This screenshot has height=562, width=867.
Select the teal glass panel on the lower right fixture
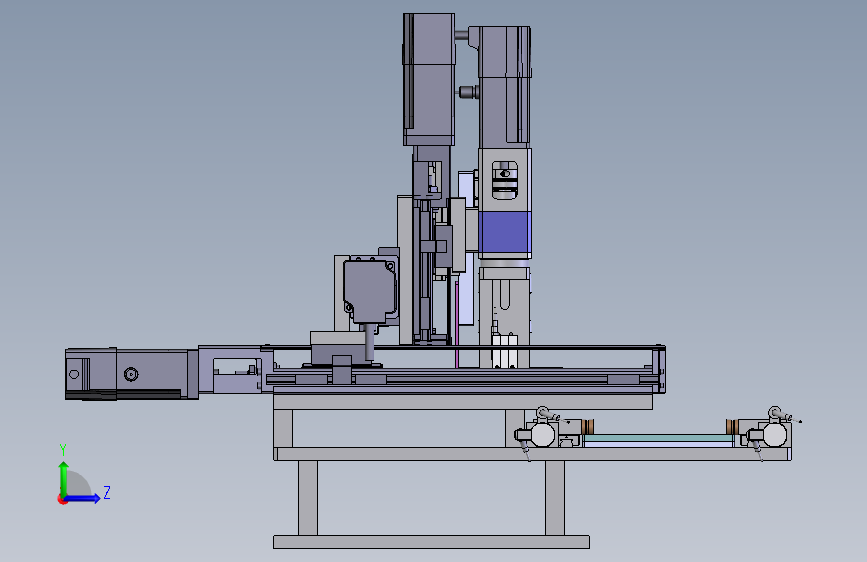coord(659,438)
